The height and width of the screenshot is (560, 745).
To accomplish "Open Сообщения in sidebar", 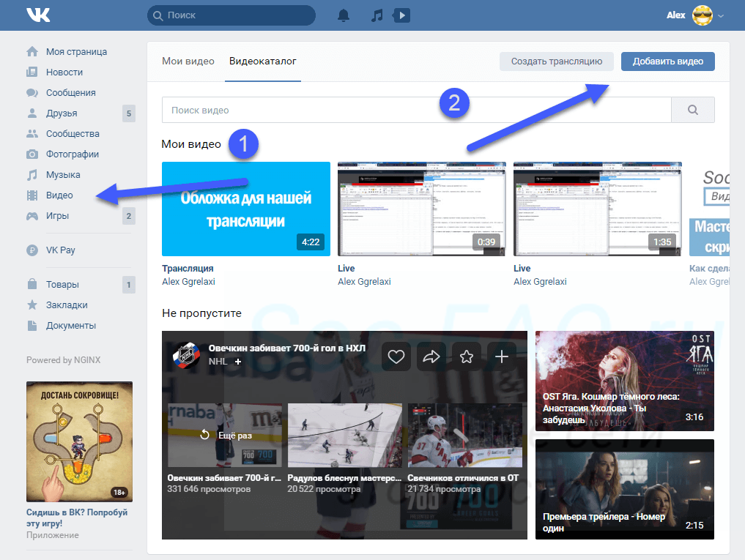I will [71, 92].
